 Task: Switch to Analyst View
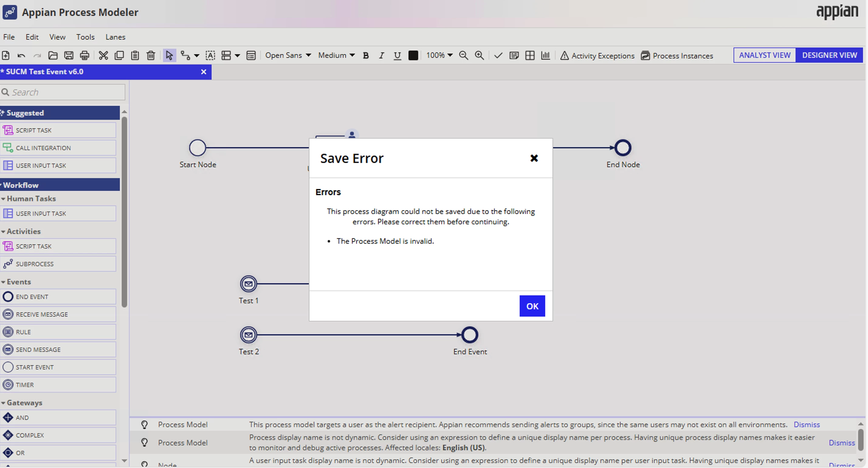(765, 55)
